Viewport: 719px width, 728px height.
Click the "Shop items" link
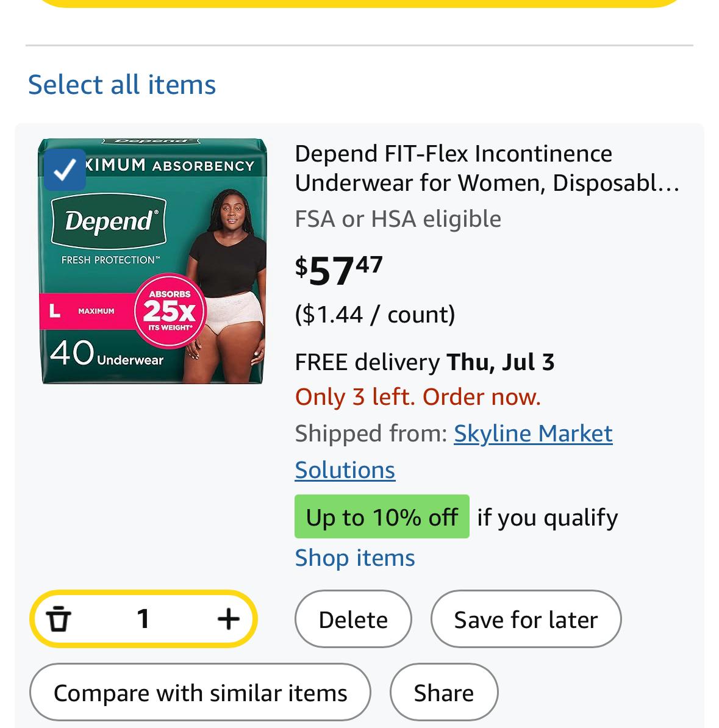coord(355,558)
